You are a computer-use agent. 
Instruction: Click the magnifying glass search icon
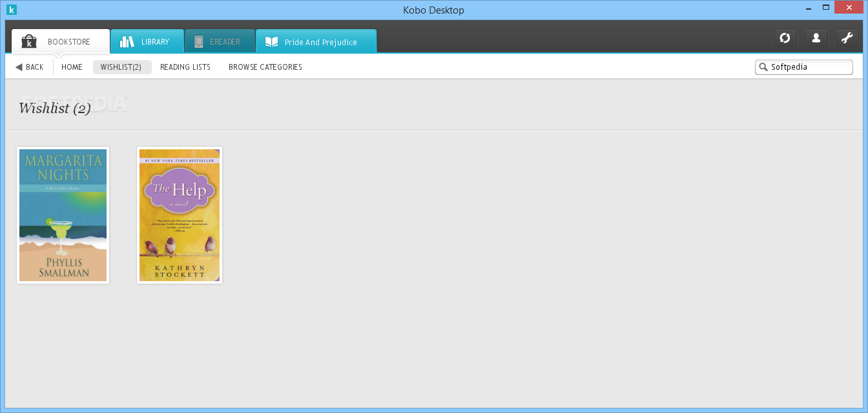coord(763,67)
